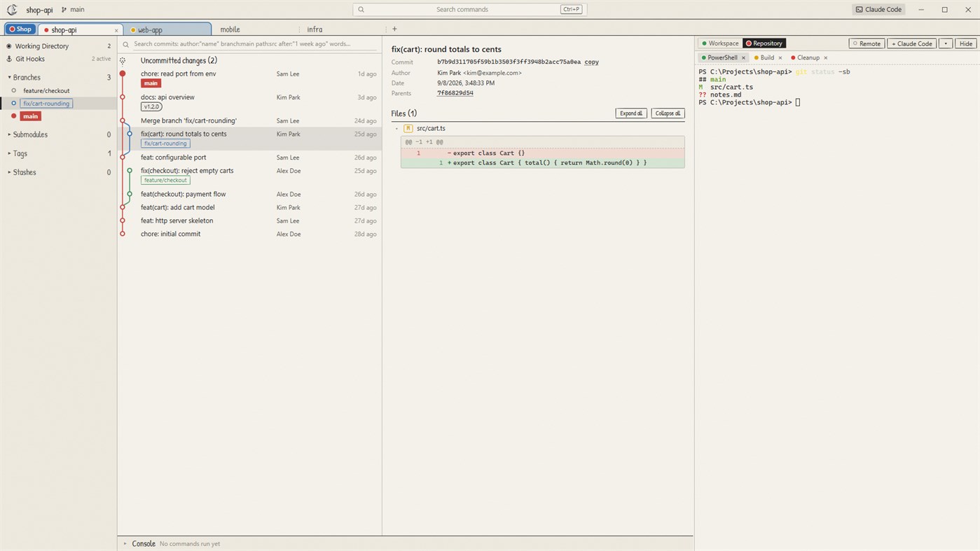Open Working Directory in the sidebar
The width and height of the screenshot is (980, 551).
59,46
